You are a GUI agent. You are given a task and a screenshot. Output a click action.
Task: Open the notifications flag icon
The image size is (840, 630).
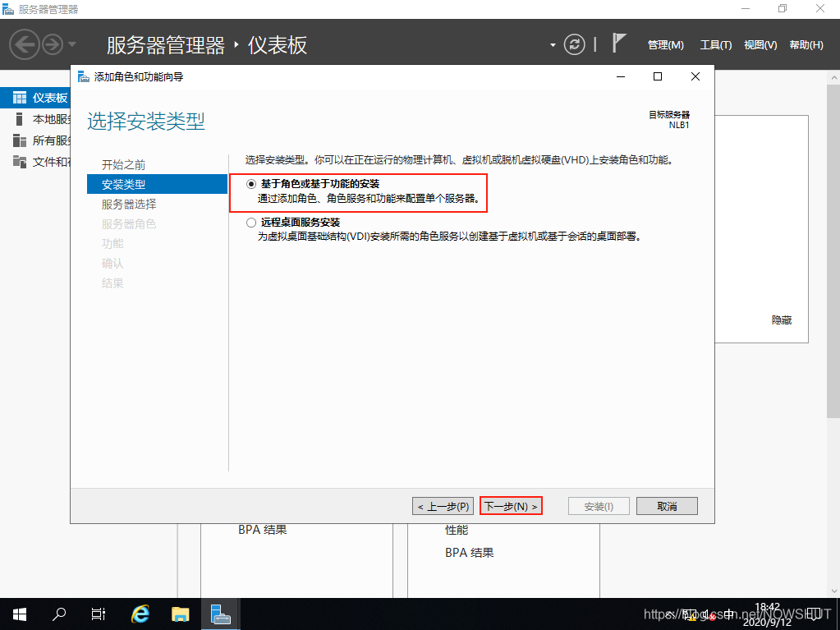coord(620,44)
